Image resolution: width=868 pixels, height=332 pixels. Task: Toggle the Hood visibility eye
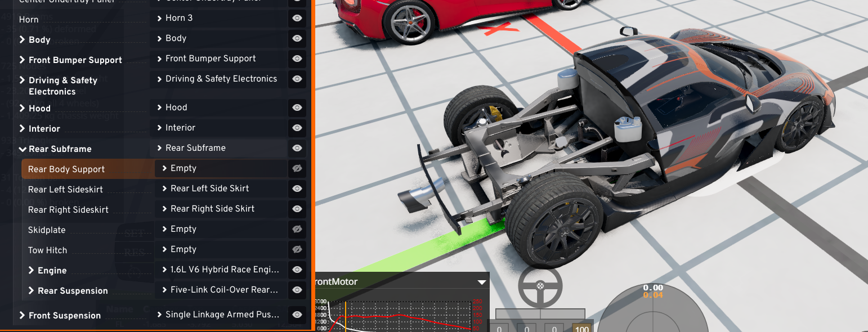coord(297,107)
